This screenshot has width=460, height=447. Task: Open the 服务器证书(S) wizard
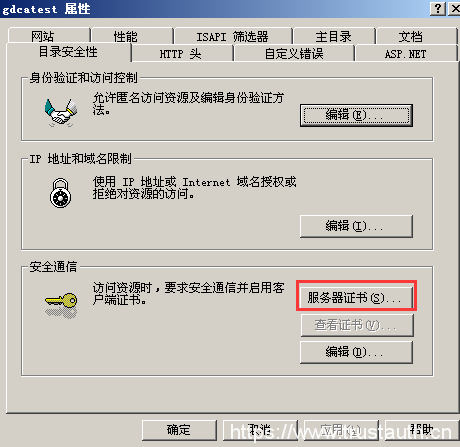click(x=356, y=297)
